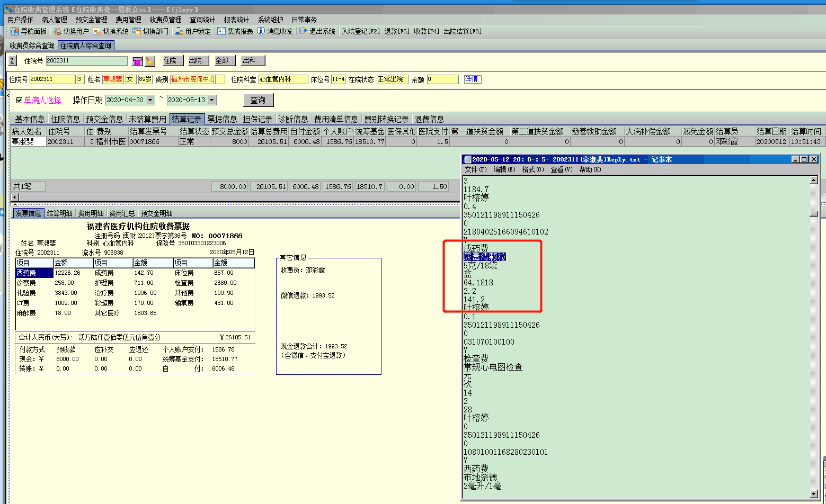Expand the end date dropdown 2020-05-13
The height and width of the screenshot is (504, 826).
(x=212, y=100)
